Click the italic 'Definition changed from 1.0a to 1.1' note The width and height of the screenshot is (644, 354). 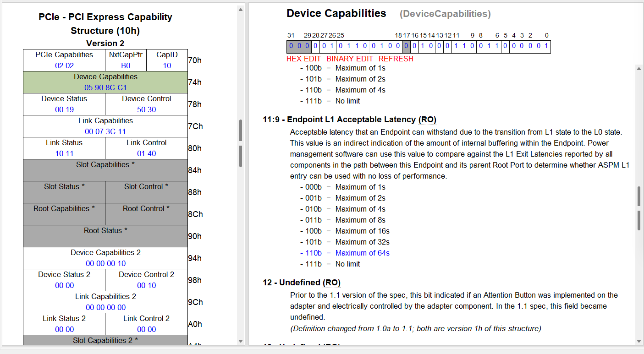416,328
